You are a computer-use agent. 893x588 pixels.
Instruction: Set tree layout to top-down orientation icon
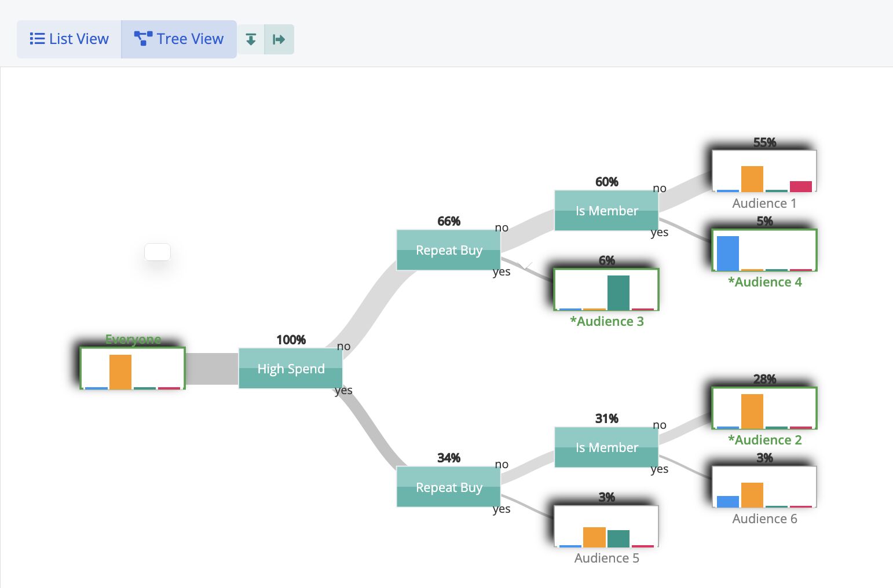(x=251, y=39)
